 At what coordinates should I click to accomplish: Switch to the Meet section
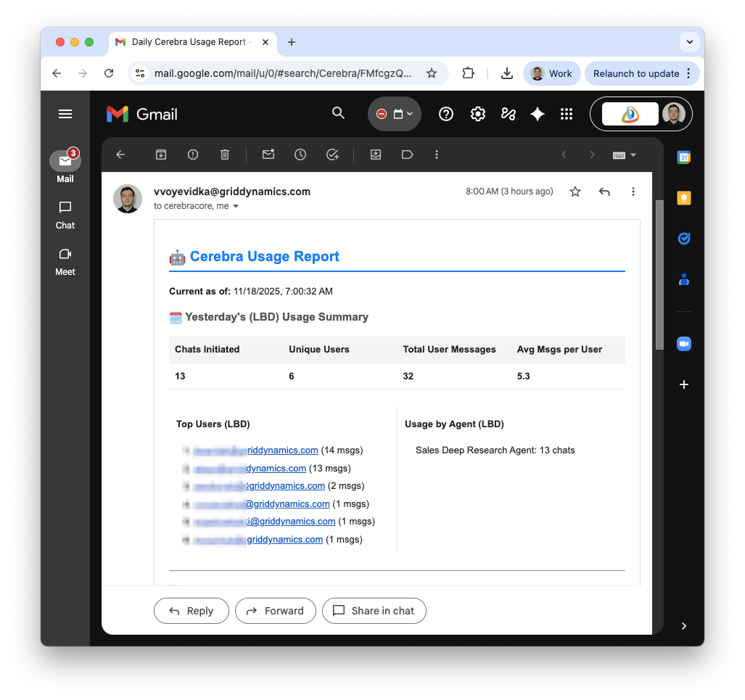pyautogui.click(x=65, y=262)
